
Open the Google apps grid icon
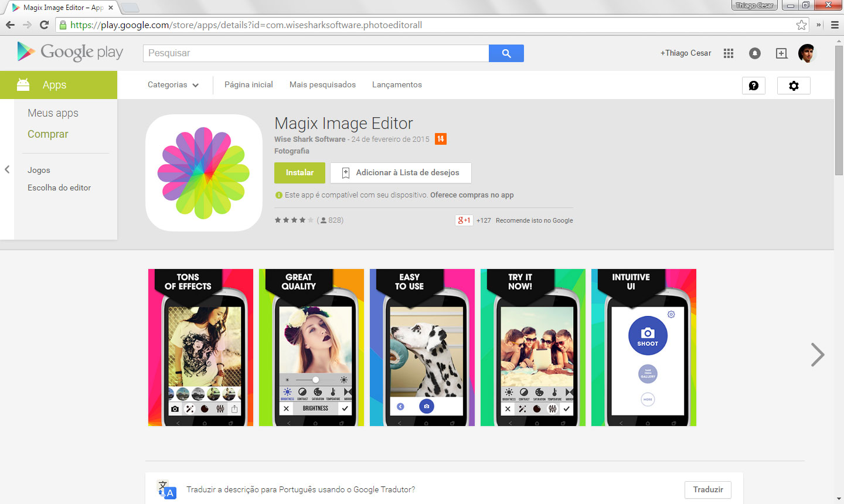729,53
